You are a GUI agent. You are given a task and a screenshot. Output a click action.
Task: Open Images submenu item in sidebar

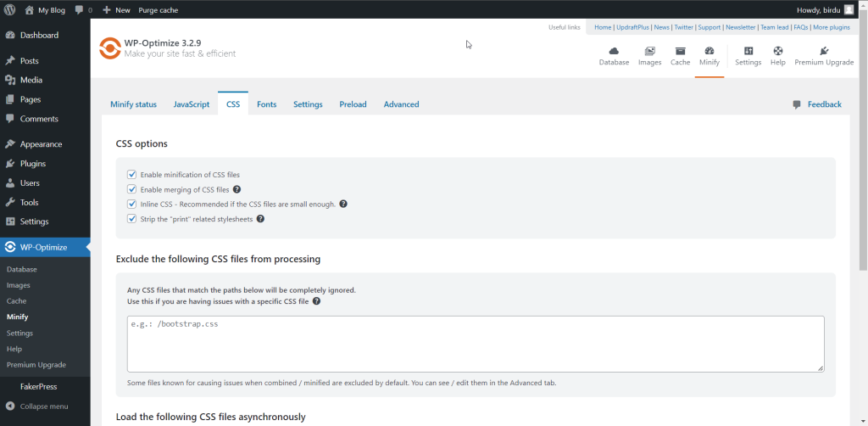(19, 285)
